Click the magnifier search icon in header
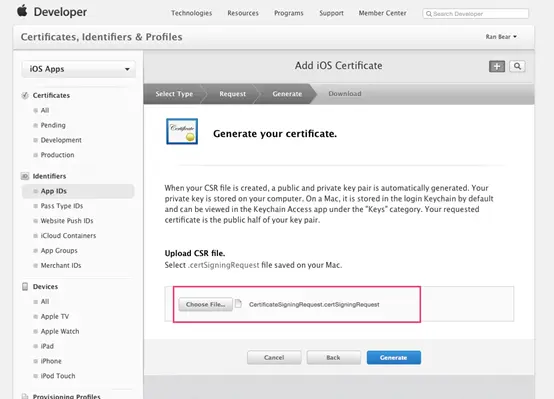This screenshot has width=554, height=399. click(x=517, y=66)
